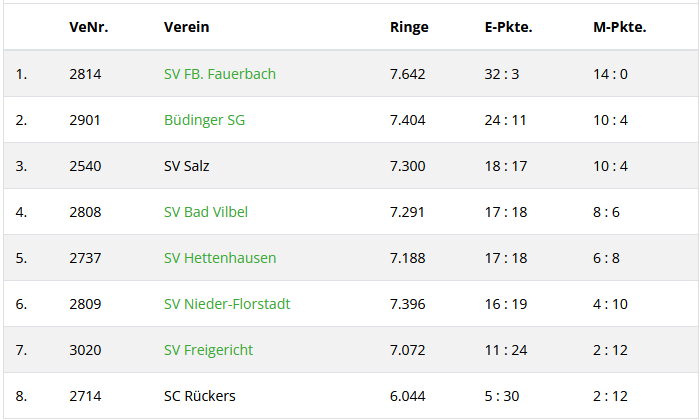This screenshot has height=420, width=700.
Task: Follow the SV Bad Vilbel link
Action: click(x=205, y=212)
